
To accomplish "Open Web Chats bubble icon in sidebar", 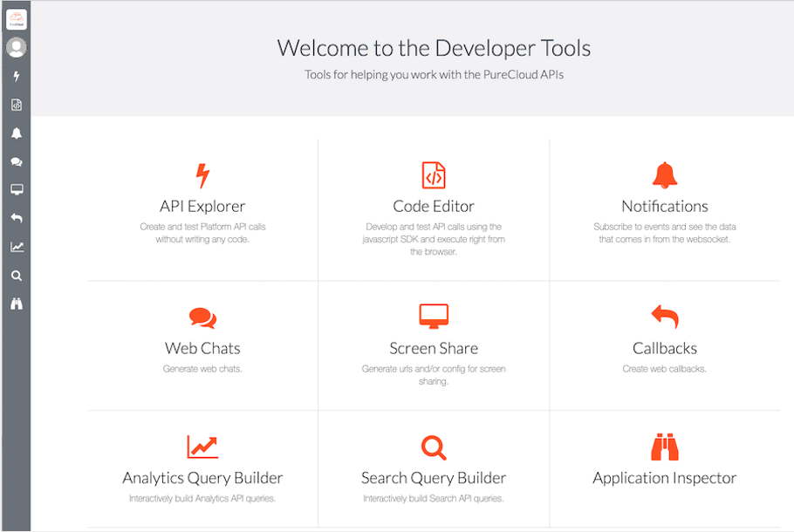I will click(17, 161).
